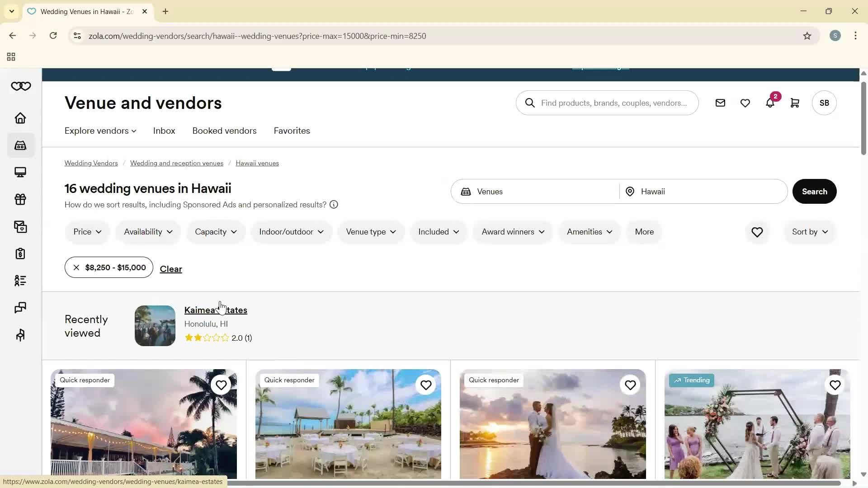Open the wedding website monitor icon
Viewport: 868px width, 488px height.
click(20, 172)
